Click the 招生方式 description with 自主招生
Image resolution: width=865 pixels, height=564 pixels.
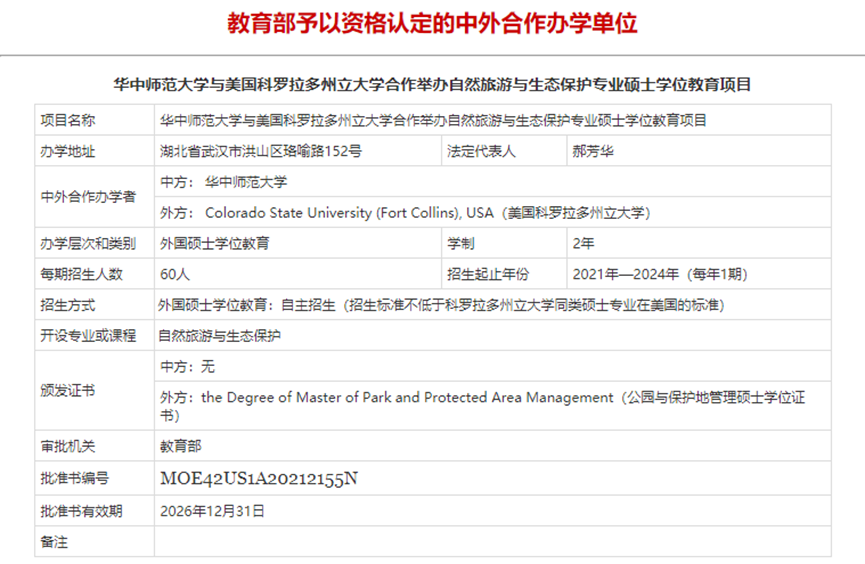click(440, 305)
